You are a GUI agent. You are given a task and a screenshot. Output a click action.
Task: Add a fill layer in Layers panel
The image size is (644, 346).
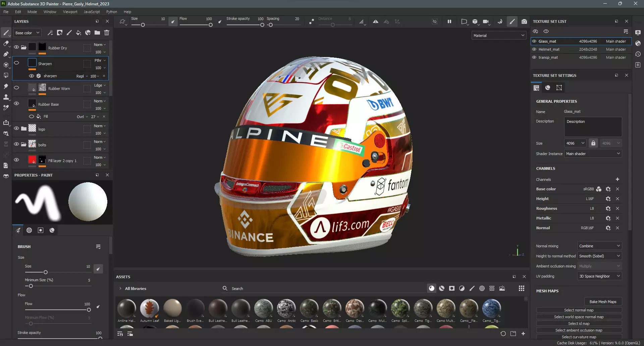point(78,33)
